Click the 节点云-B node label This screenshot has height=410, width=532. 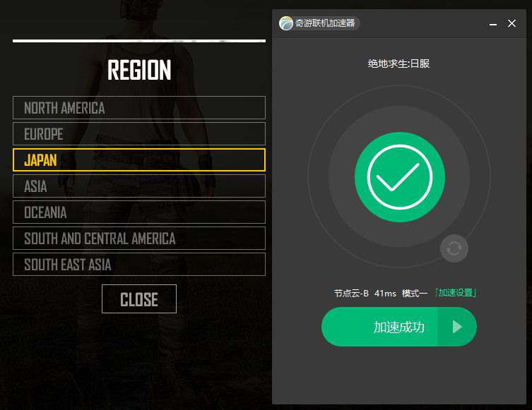(351, 293)
